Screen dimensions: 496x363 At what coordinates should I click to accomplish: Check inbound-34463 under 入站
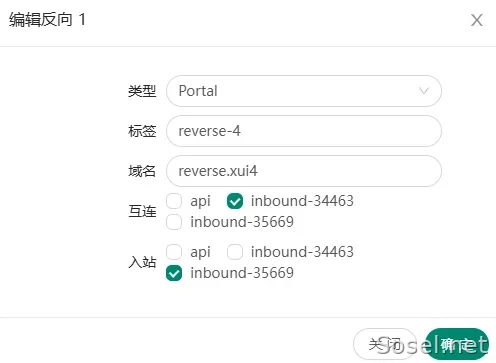(x=235, y=252)
